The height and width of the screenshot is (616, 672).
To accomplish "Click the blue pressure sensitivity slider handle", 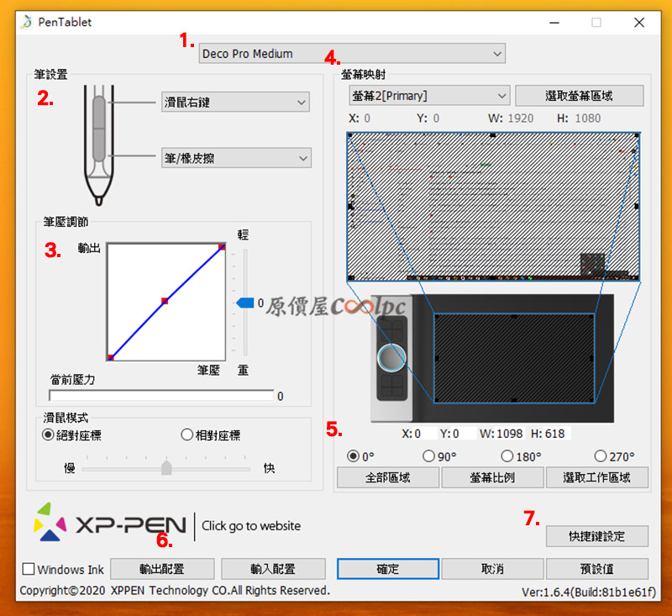I will click(x=245, y=303).
